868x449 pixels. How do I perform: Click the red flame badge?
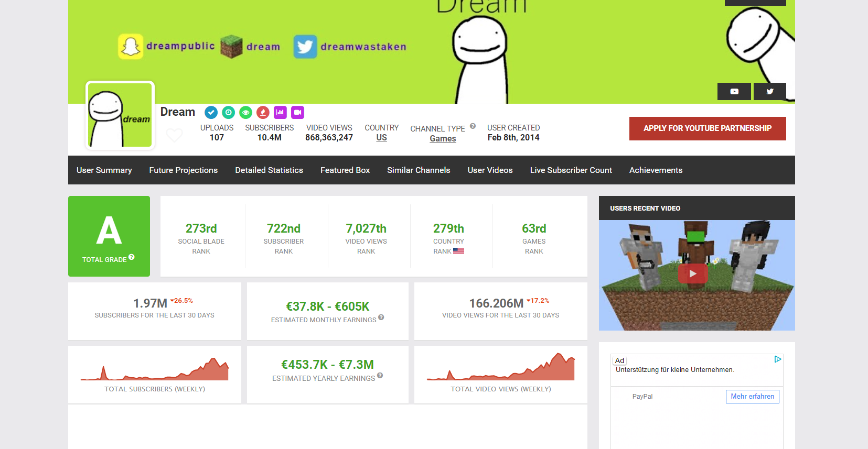point(263,112)
